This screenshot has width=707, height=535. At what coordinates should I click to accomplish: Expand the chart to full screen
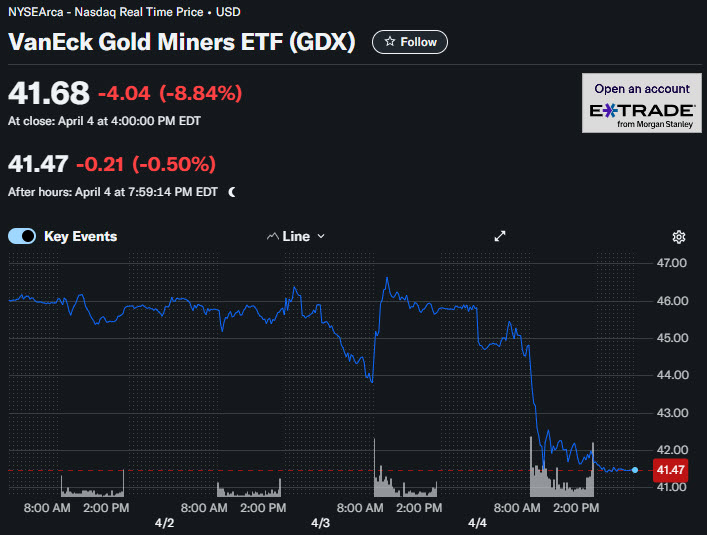coord(500,237)
